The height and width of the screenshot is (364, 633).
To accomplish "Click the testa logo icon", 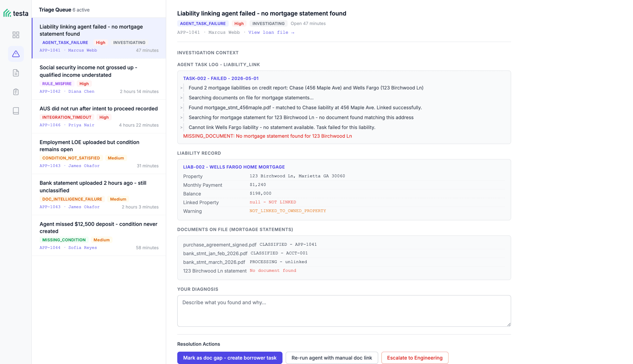I will [x=7, y=13].
